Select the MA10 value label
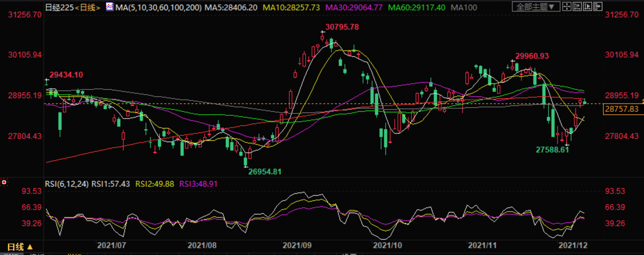Screen dimensions: 644x255 (x=291, y=7)
